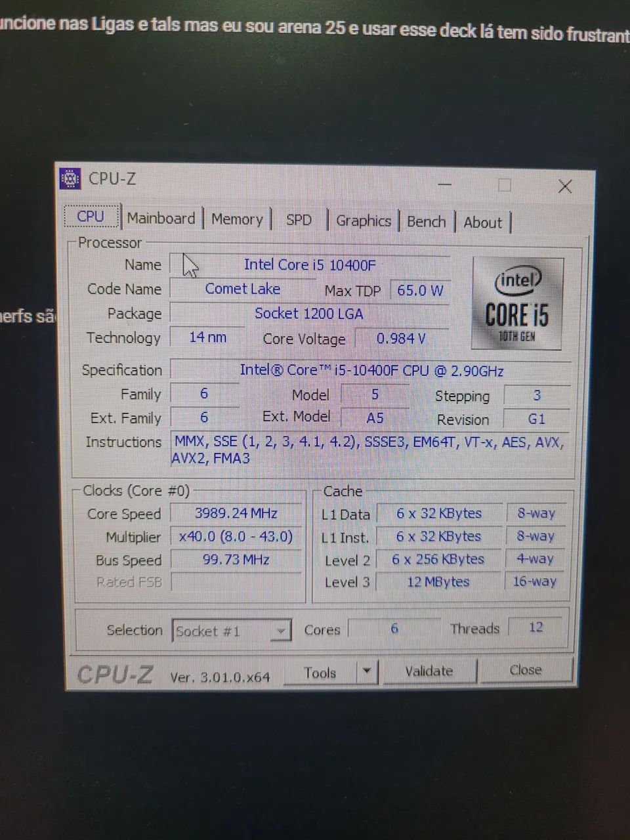This screenshot has height=840, width=630.
Task: Click the CPU-Z app icon in title bar
Action: 70,178
